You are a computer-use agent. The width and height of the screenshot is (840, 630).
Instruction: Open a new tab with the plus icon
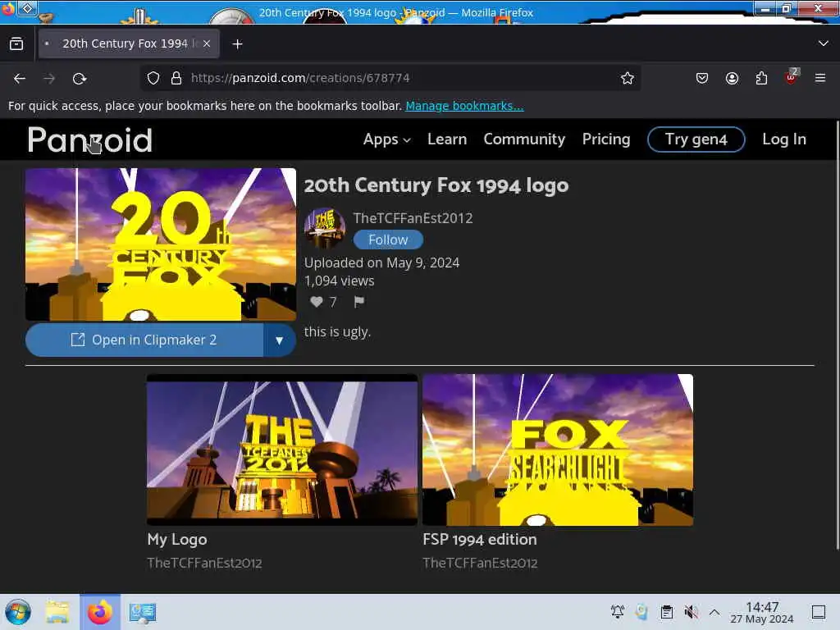(x=237, y=44)
